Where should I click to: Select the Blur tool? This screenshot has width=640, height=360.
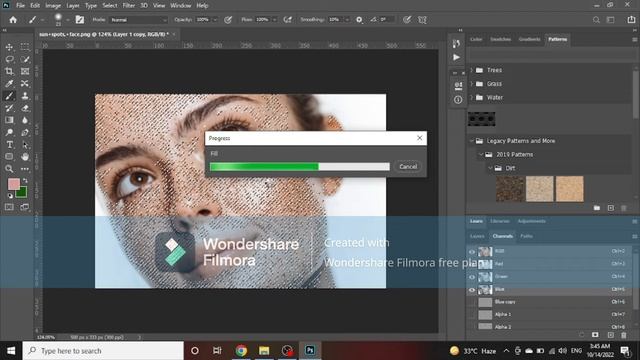(x=25, y=120)
